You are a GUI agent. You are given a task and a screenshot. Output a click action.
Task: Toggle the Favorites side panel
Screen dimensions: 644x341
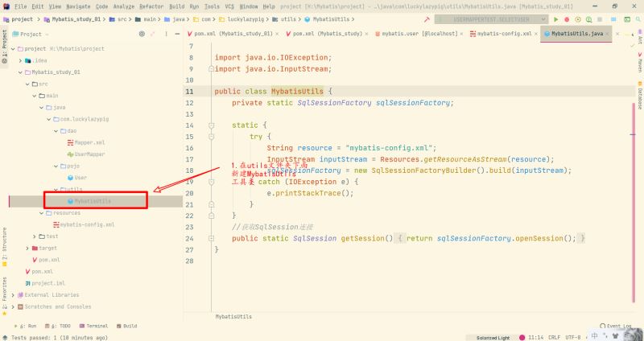pos(5,295)
